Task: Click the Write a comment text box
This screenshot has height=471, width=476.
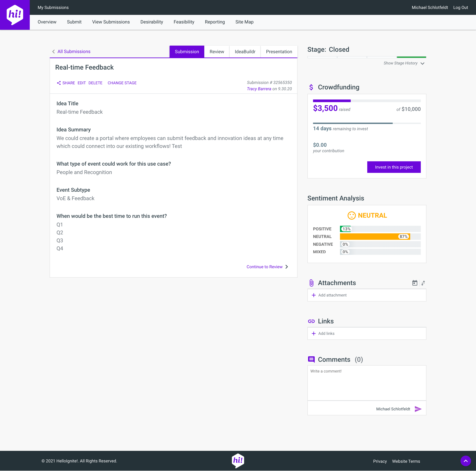Action: (x=366, y=383)
